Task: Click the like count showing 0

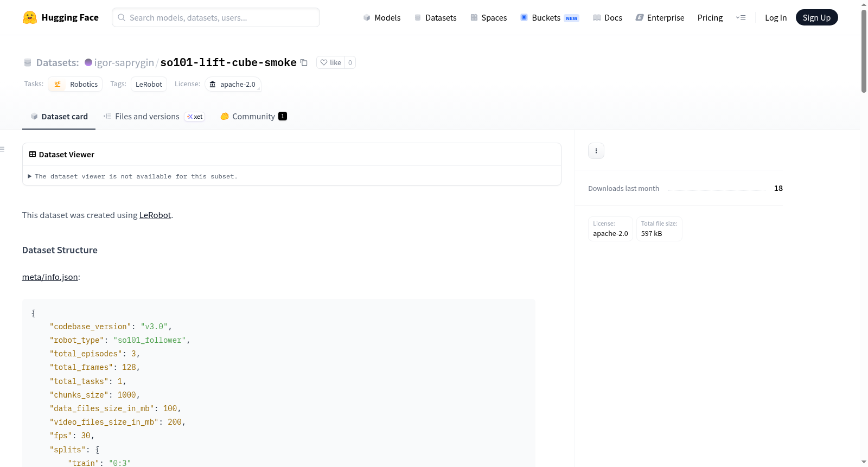Action: (350, 62)
